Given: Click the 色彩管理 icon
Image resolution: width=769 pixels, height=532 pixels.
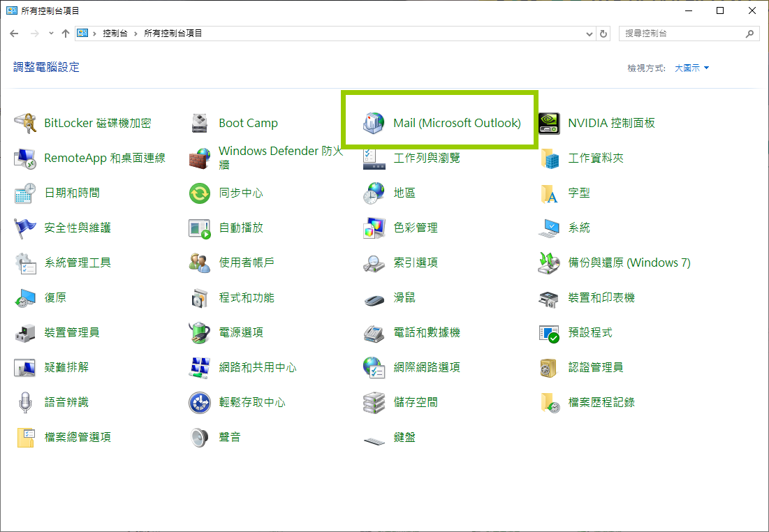Looking at the screenshot, I should click(x=374, y=228).
